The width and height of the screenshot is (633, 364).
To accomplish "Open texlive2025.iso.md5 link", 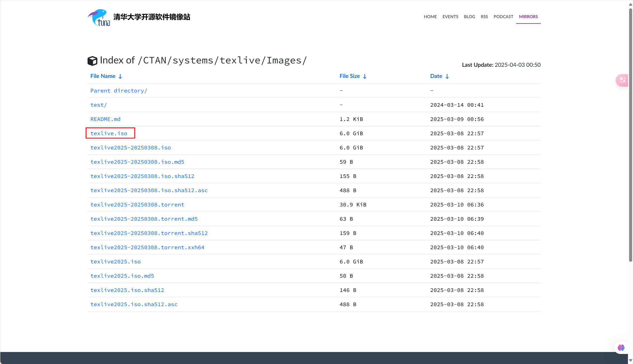I will pos(122,276).
